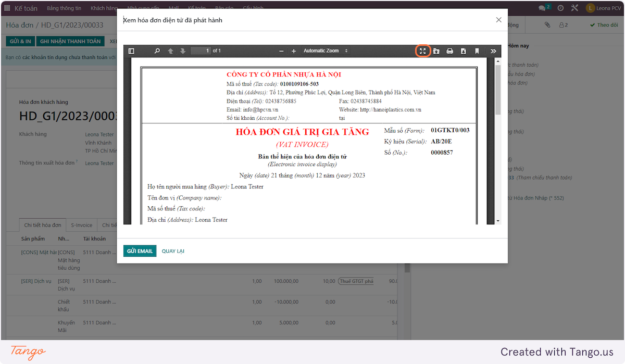Open the Bảng thông tin menu
The height and width of the screenshot is (364, 625).
tap(64, 8)
